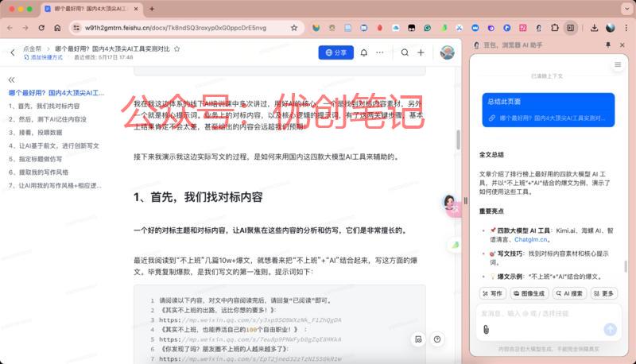Click the Feishu back chevron
This screenshot has height=364, width=636.
13,52
